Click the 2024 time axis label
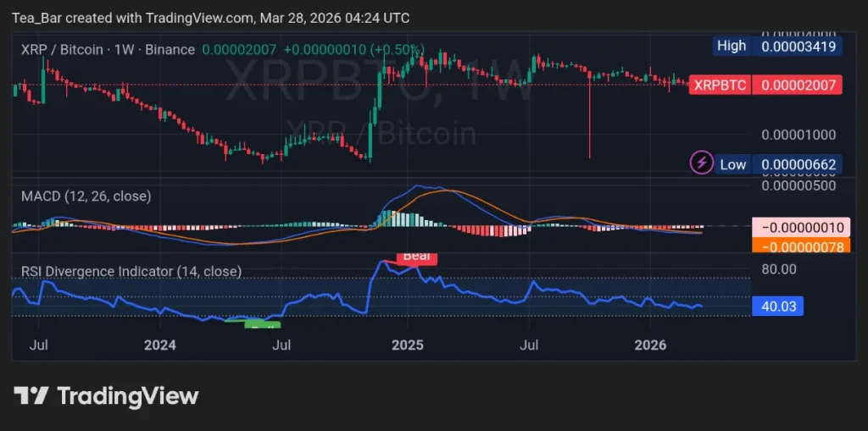Viewport: 868px width, 431px height. (159, 345)
